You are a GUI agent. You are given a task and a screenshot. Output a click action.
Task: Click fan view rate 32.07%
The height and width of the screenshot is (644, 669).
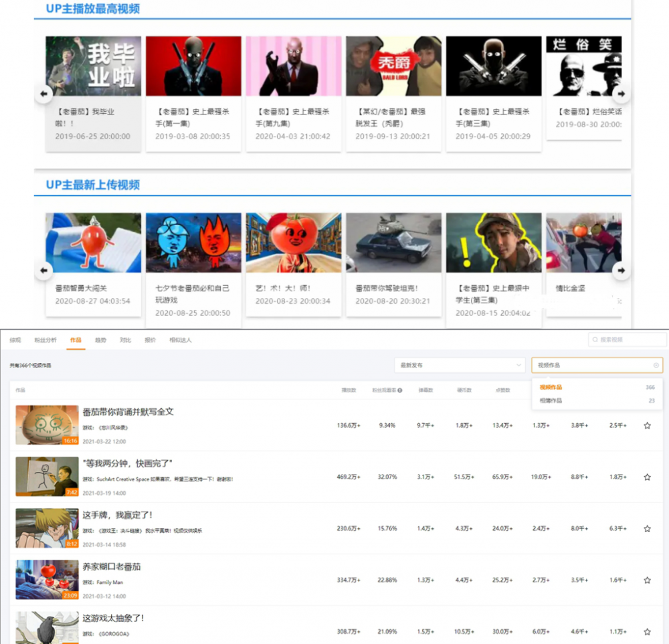(387, 477)
